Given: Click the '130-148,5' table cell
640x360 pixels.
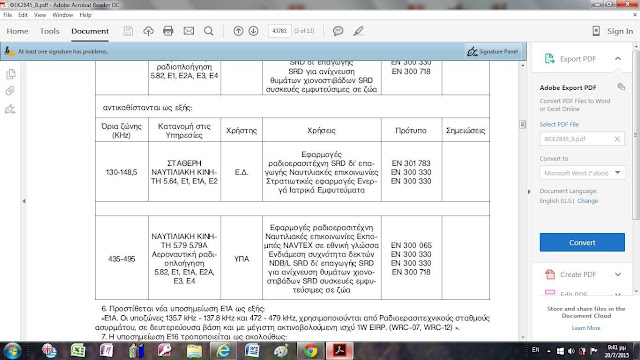Looking at the screenshot, I should pos(122,172).
